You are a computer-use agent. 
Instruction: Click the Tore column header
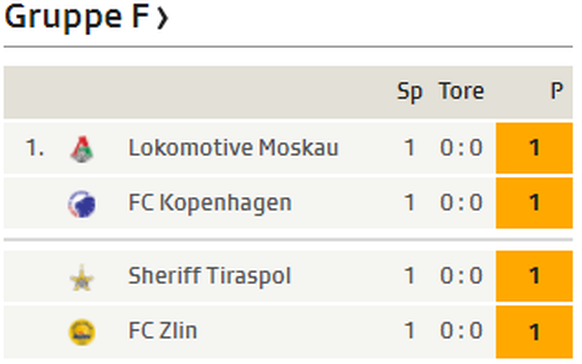[462, 91]
